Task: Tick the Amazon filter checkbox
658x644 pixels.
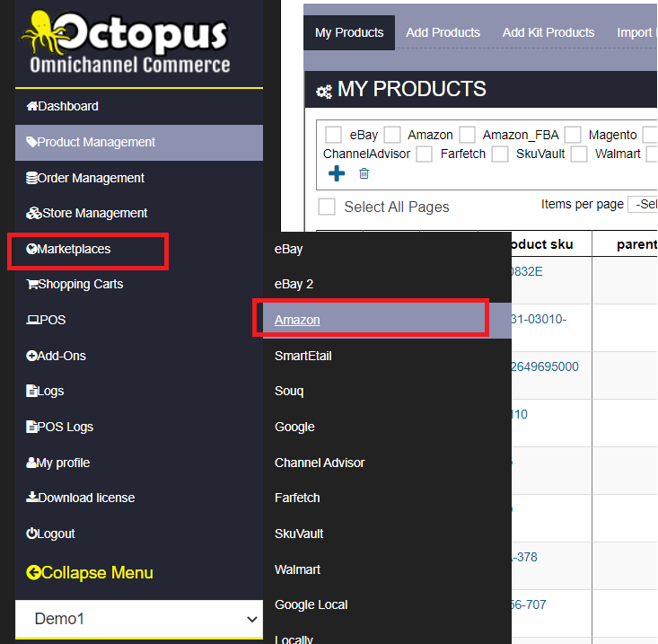Action: tap(392, 136)
